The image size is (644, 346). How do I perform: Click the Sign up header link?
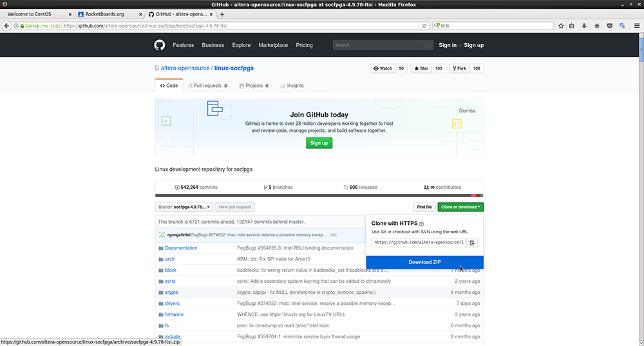click(x=473, y=45)
